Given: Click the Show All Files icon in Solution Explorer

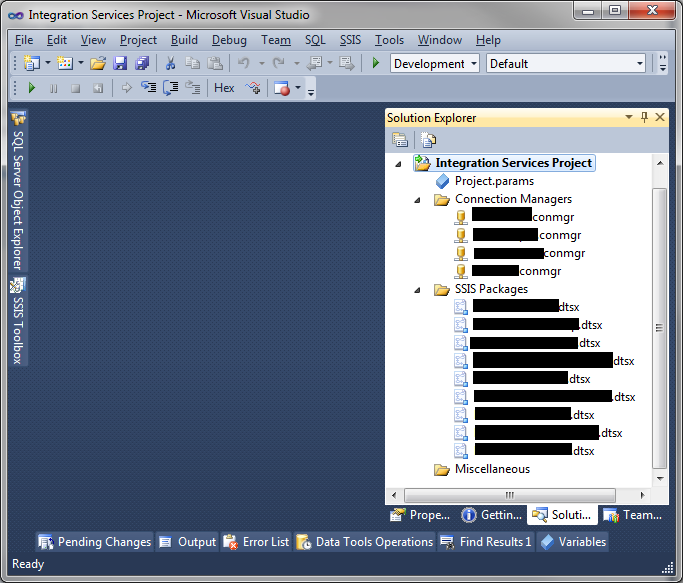Looking at the screenshot, I should pos(428,140).
